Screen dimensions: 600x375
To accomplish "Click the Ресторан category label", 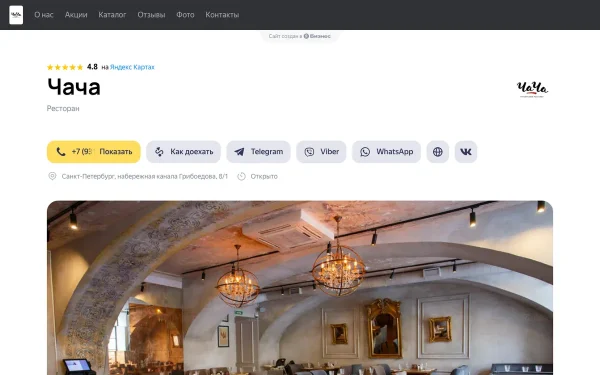I will tap(63, 108).
